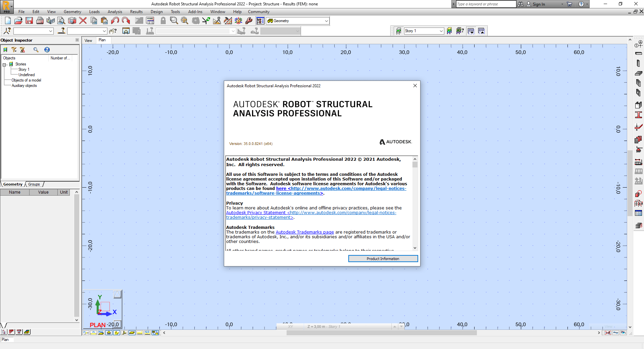This screenshot has height=349, width=644.
Task: Toggle bar numbers display in bottom toolbar
Action: [93, 333]
